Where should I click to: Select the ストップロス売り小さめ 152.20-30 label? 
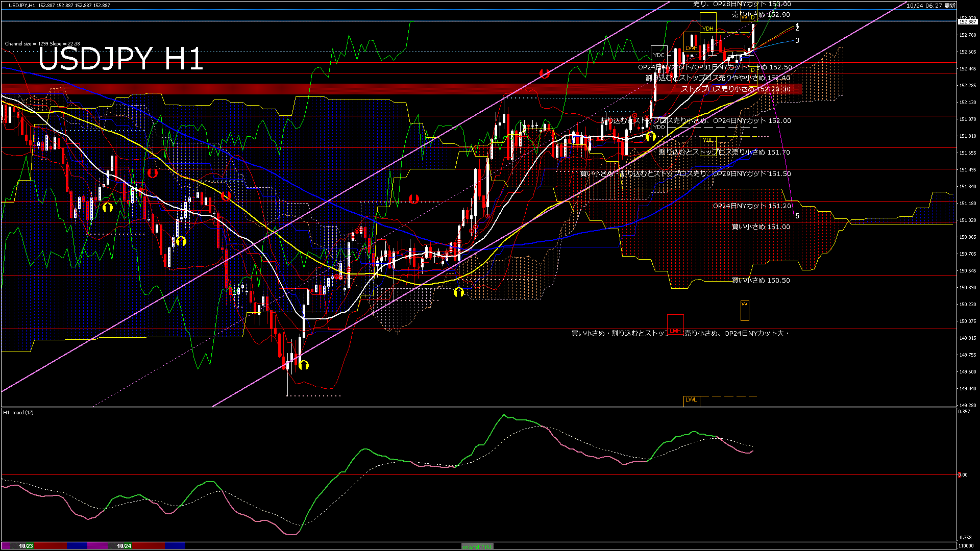736,89
